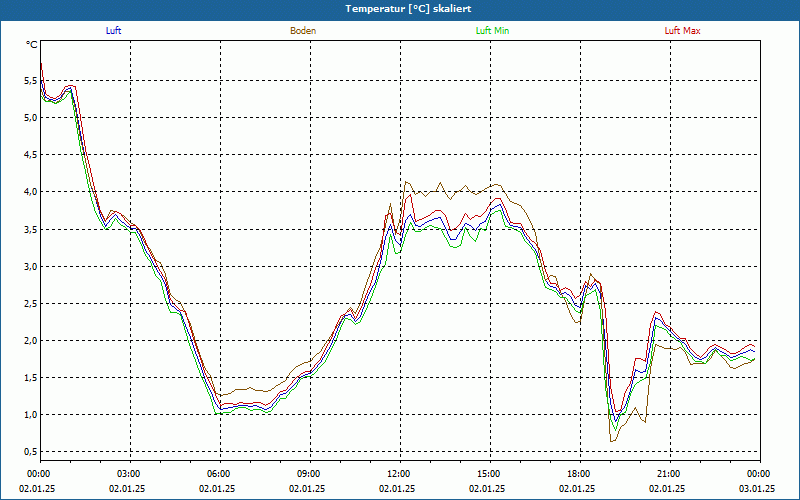This screenshot has width=800, height=500.
Task: Click the '3,0' y-axis value
Action: [31, 266]
